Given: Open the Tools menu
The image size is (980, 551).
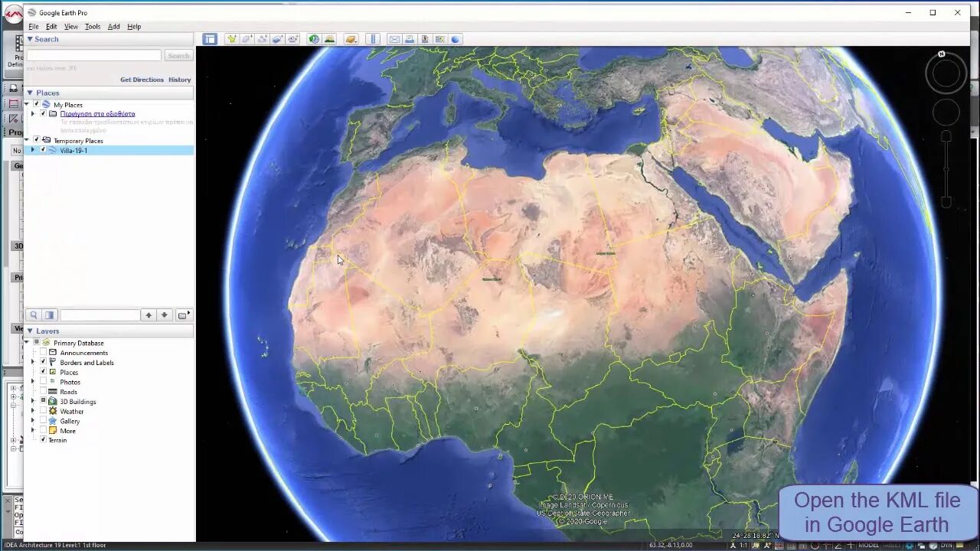Looking at the screenshot, I should click(93, 27).
